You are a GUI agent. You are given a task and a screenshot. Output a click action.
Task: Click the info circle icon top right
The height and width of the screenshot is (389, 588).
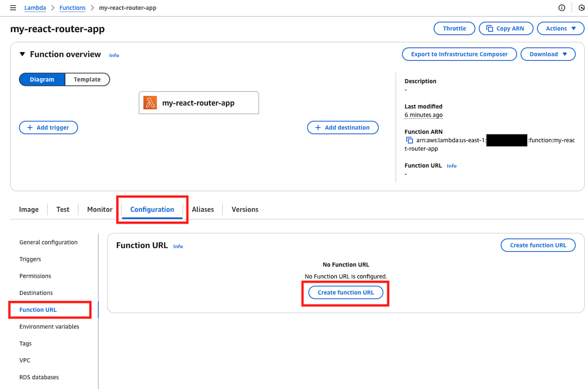pyautogui.click(x=562, y=8)
